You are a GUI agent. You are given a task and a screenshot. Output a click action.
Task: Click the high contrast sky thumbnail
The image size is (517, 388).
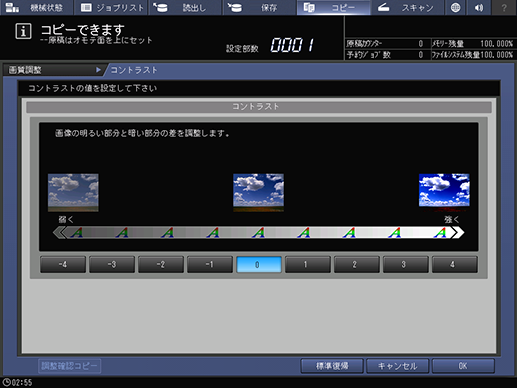[444, 192]
